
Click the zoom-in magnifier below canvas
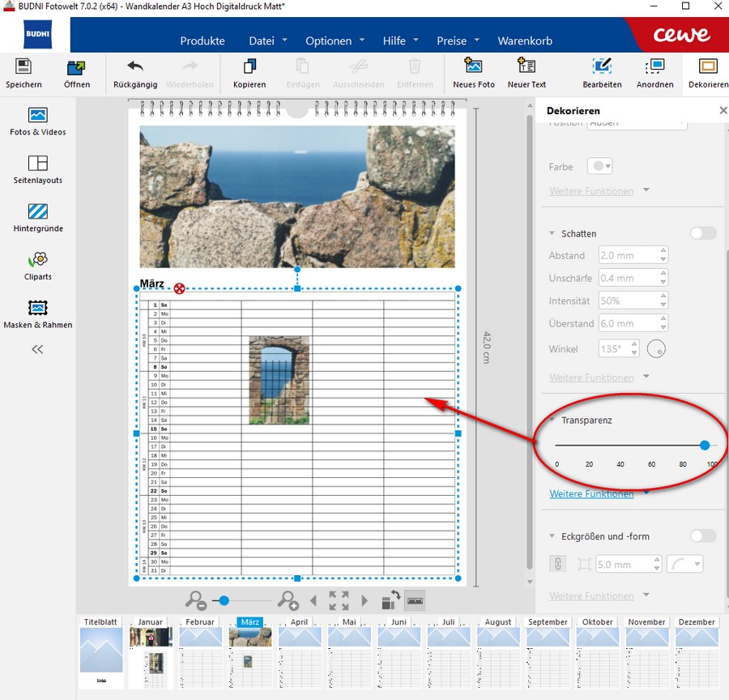click(x=288, y=600)
